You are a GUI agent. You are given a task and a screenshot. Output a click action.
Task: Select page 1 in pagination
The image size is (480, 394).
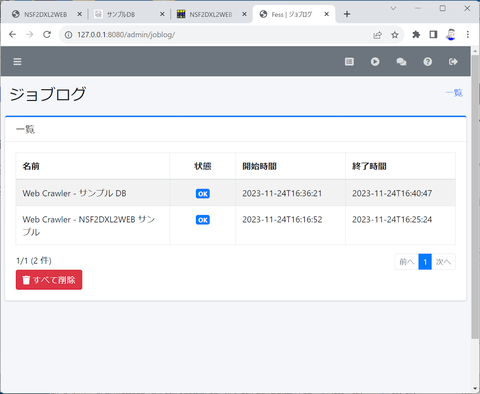tap(425, 262)
